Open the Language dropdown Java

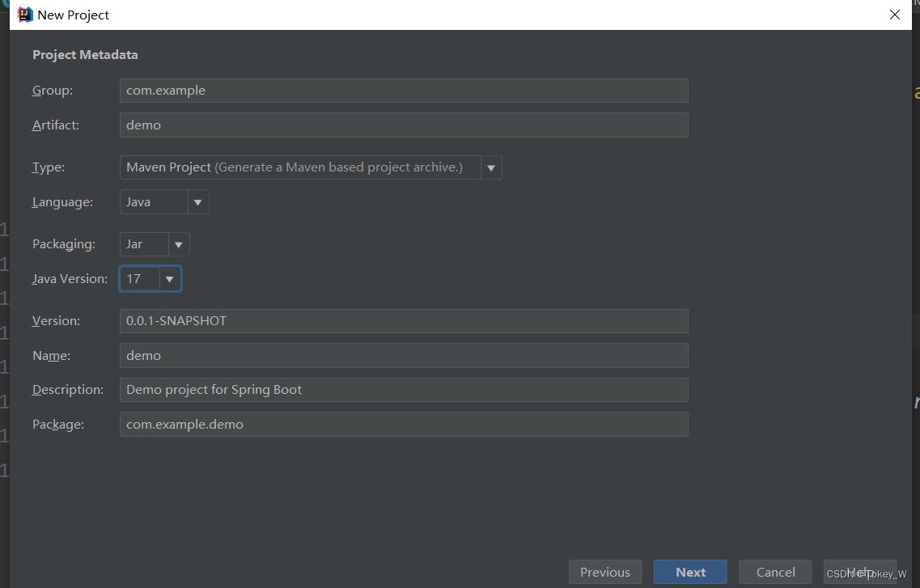tap(163, 202)
